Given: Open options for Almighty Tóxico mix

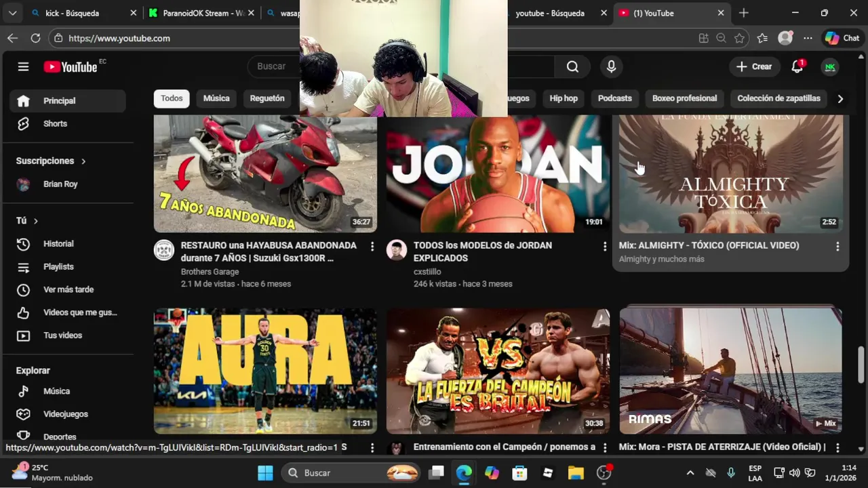Looking at the screenshot, I should point(837,247).
